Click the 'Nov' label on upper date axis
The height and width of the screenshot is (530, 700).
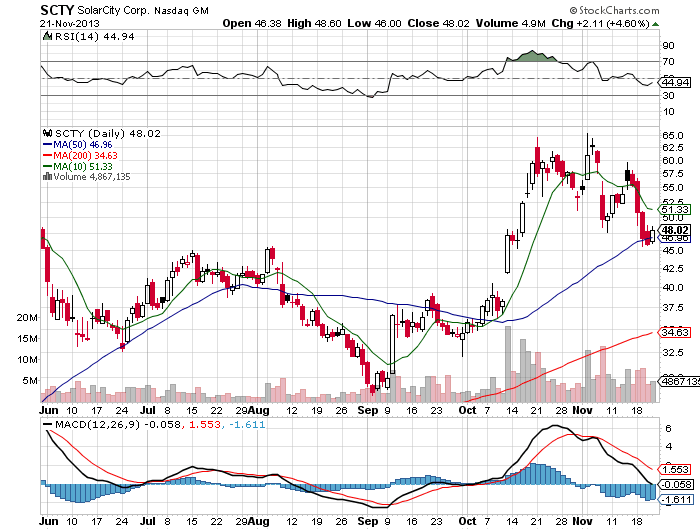click(x=582, y=410)
